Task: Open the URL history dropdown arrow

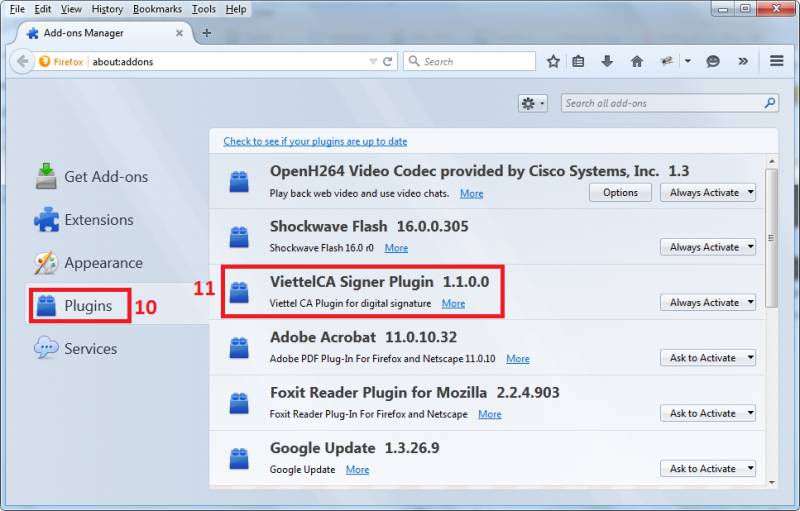Action: click(x=373, y=61)
